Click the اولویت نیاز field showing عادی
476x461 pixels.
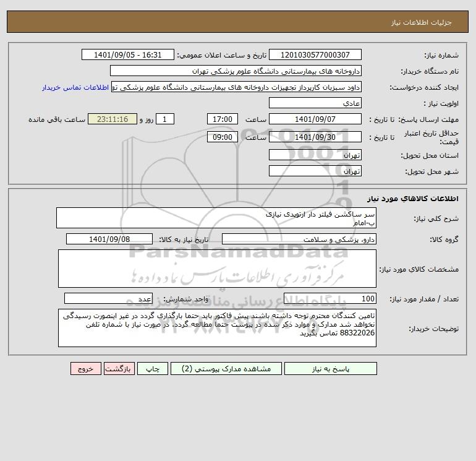[315, 103]
